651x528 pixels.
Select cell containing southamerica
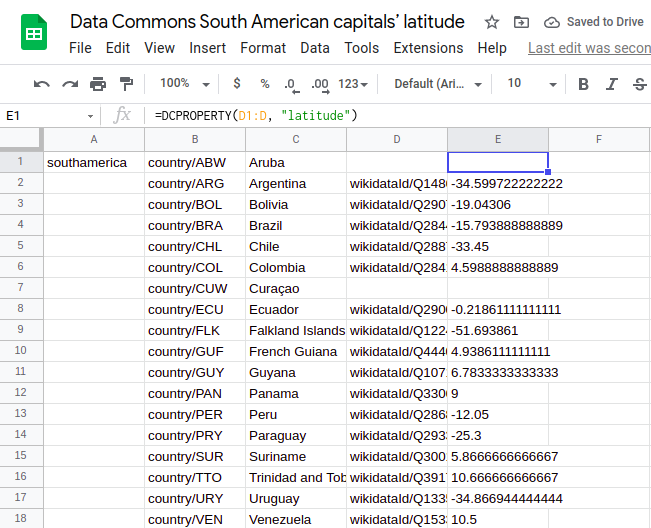(94, 162)
